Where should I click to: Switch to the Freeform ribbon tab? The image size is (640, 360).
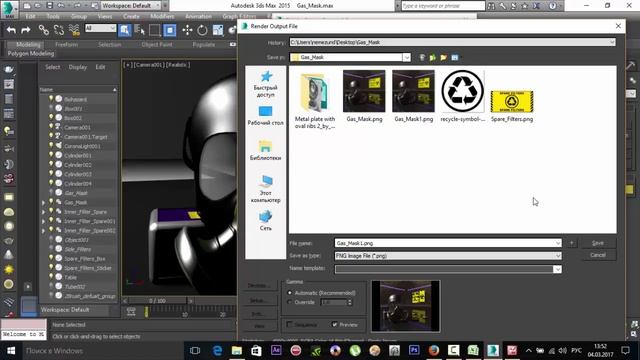point(67,44)
